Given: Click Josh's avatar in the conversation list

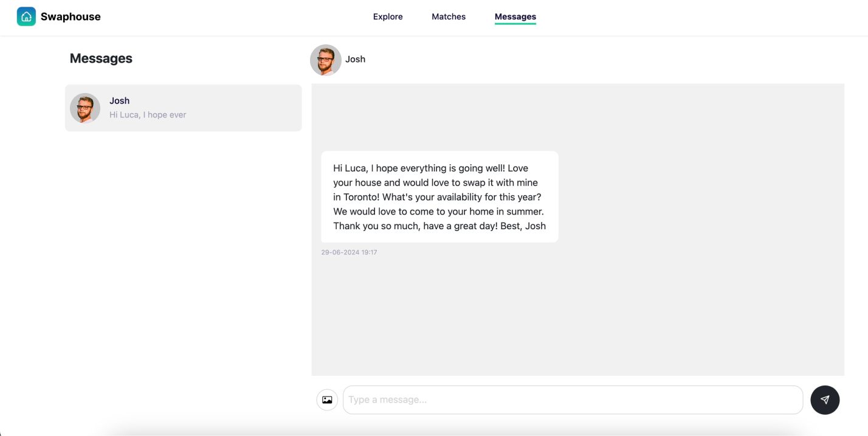Looking at the screenshot, I should click(x=84, y=108).
